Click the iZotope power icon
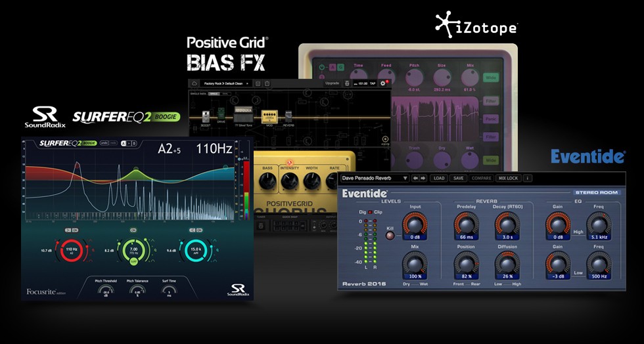Image resolution: width=644 pixels, height=344 pixels. click(x=321, y=68)
